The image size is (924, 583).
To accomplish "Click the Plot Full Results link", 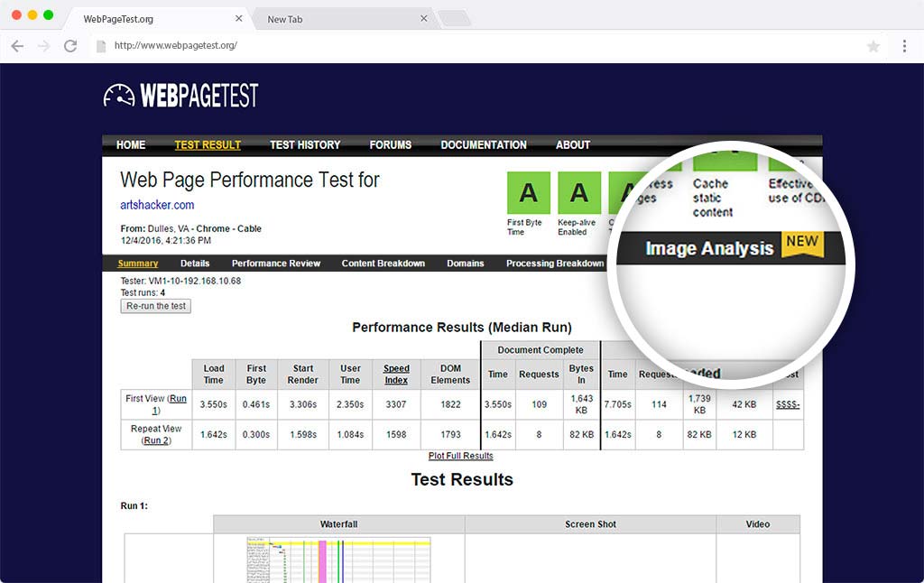I will click(461, 456).
